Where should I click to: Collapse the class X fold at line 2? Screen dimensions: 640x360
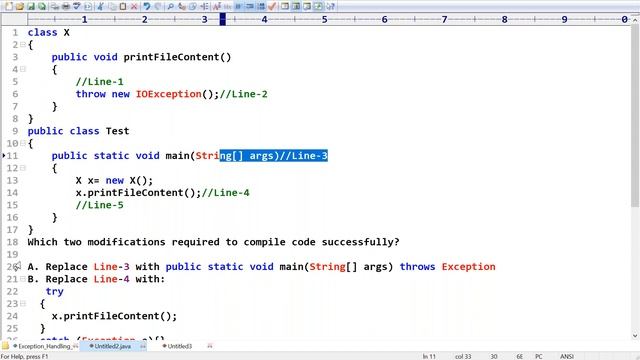pos(23,44)
